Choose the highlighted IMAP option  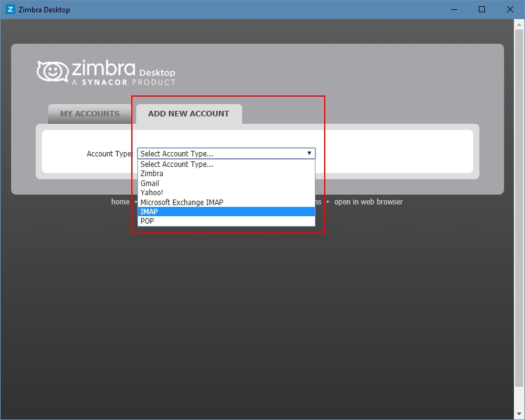pyautogui.click(x=149, y=211)
